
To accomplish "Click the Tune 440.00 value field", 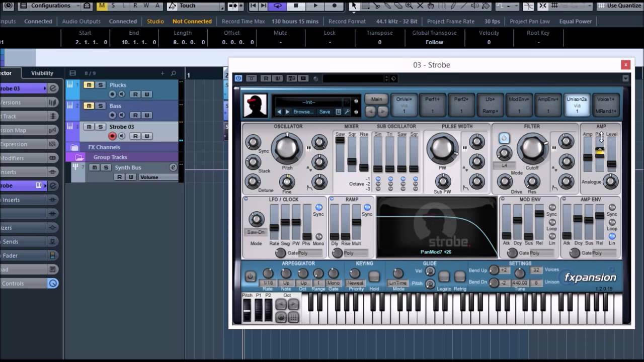I will tap(520, 283).
